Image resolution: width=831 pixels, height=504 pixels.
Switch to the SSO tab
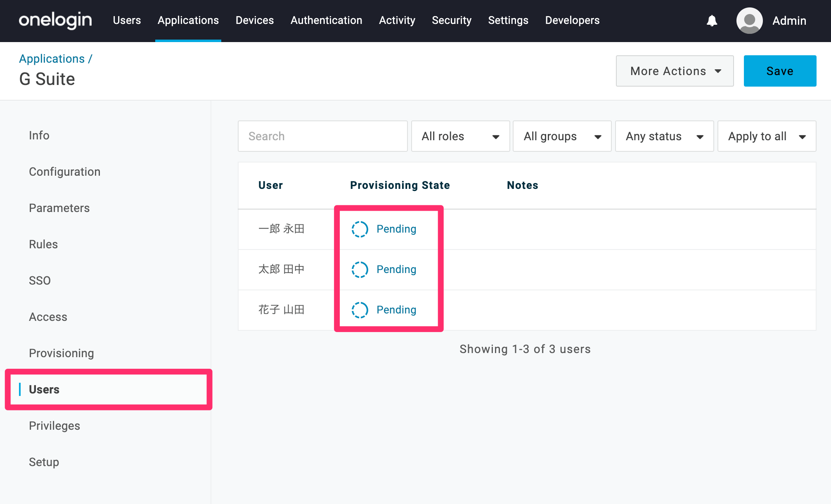click(x=40, y=280)
